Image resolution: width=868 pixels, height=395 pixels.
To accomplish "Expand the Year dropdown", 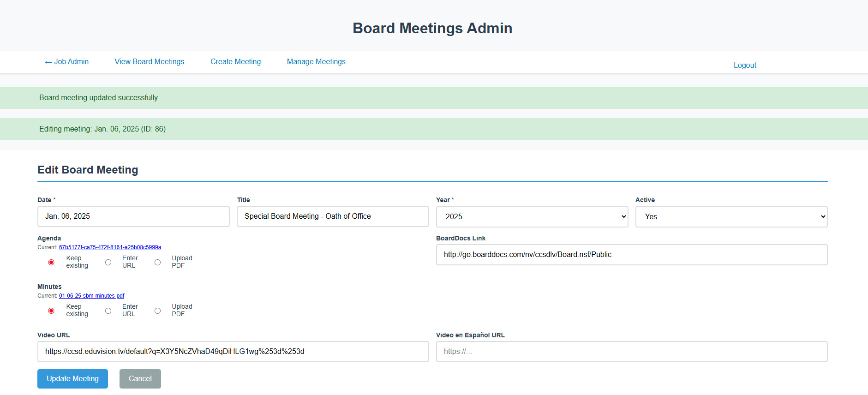I will pyautogui.click(x=532, y=217).
